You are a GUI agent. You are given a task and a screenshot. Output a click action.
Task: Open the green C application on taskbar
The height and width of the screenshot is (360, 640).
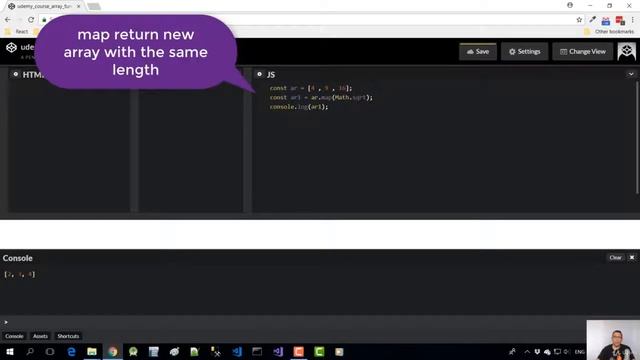[x=319, y=351]
